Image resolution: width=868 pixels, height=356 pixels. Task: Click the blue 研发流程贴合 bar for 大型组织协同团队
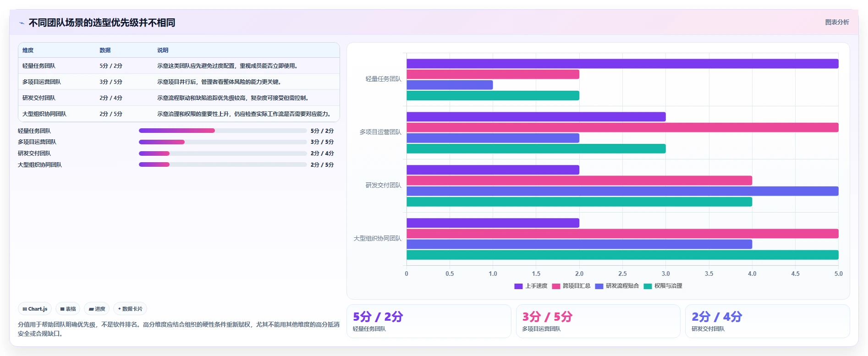tap(579, 244)
